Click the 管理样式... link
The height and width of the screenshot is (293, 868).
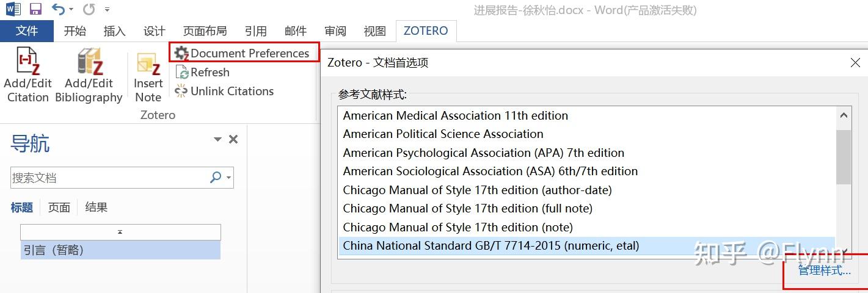pyautogui.click(x=825, y=270)
